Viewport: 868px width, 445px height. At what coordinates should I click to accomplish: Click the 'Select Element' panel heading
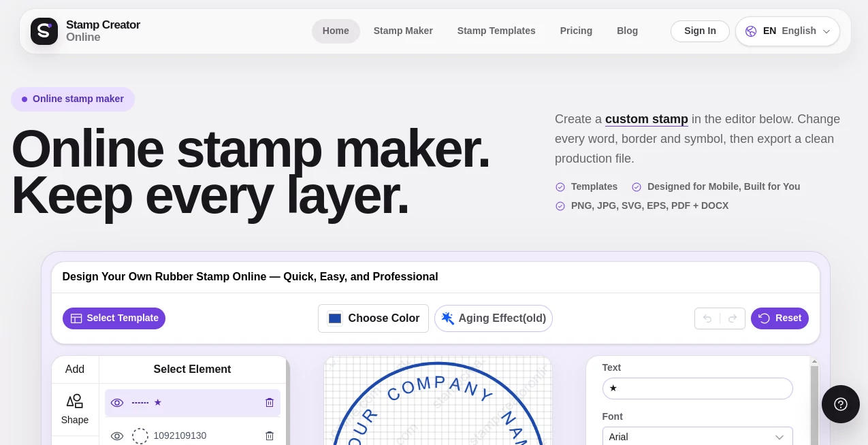coord(192,369)
